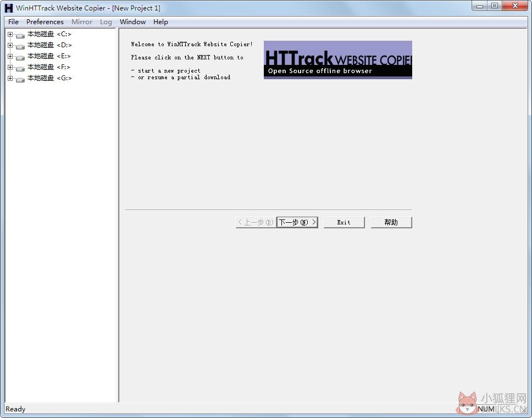532x418 pixels.
Task: Click the NUM indicator in status bar
Action: point(486,409)
